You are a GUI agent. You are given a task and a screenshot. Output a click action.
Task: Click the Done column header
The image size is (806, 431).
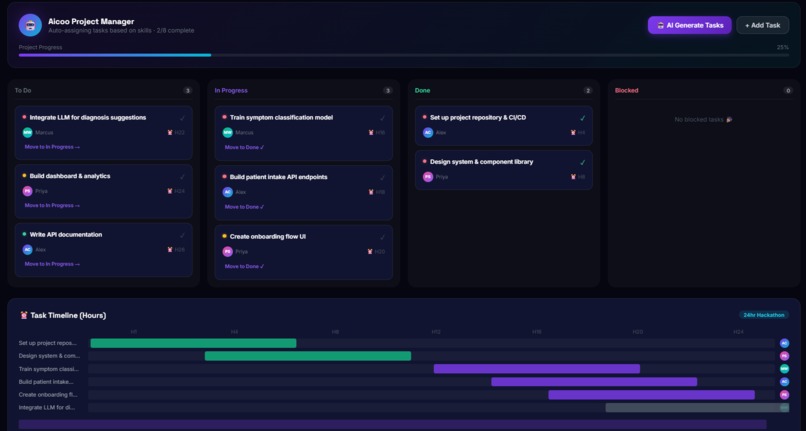[423, 91]
